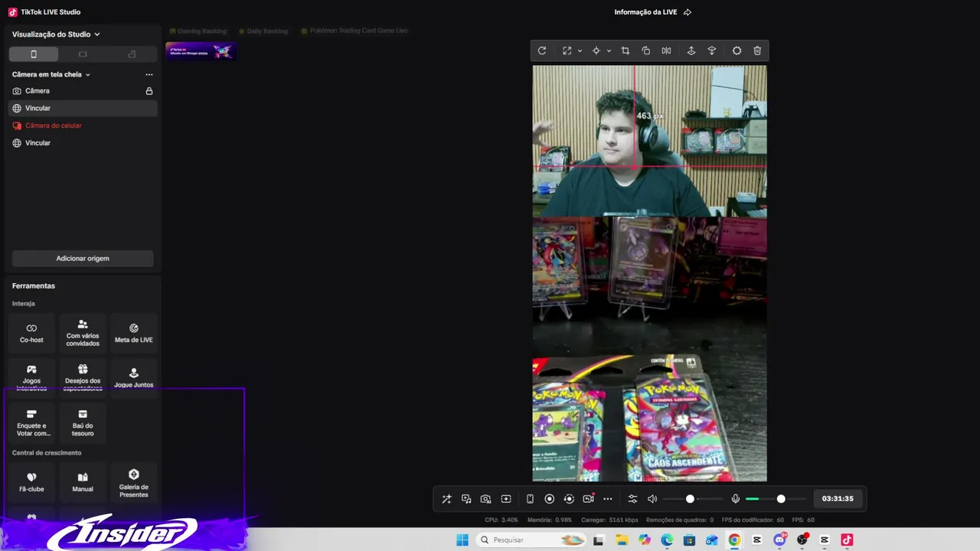The height and width of the screenshot is (551, 980).
Task: Move the source layer up
Action: pos(691,51)
